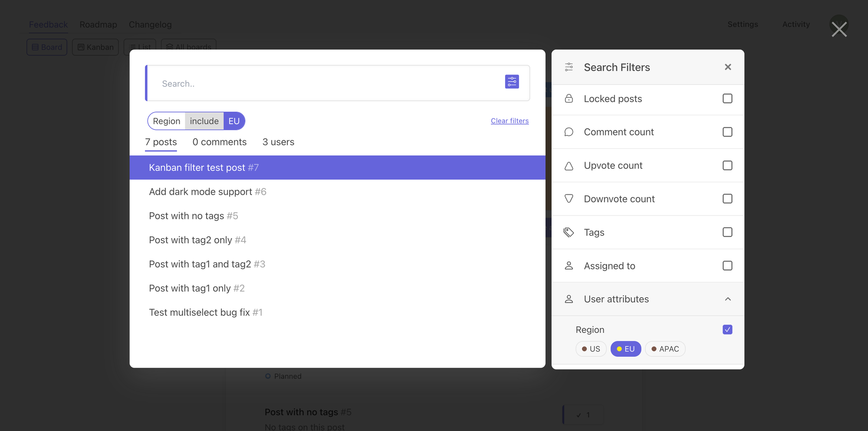This screenshot has height=431, width=868.
Task: Open Test multiselect bug fix #1
Action: [337, 312]
